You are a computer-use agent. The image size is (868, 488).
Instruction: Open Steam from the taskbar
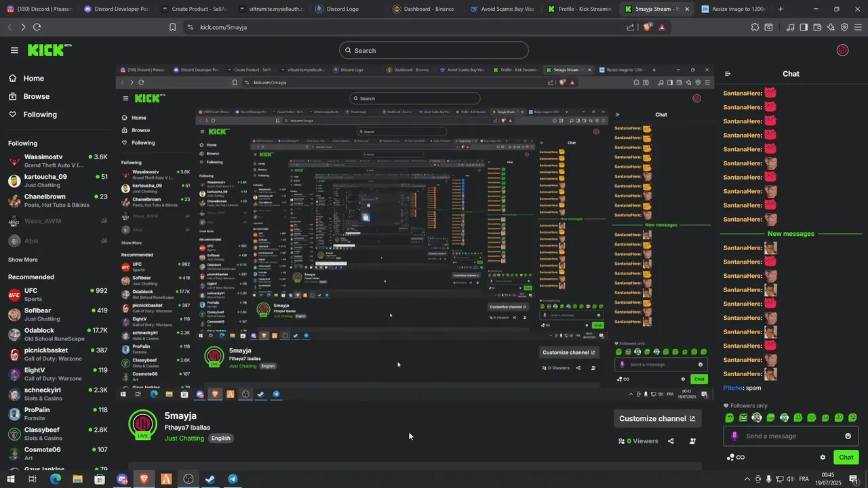tap(210, 479)
